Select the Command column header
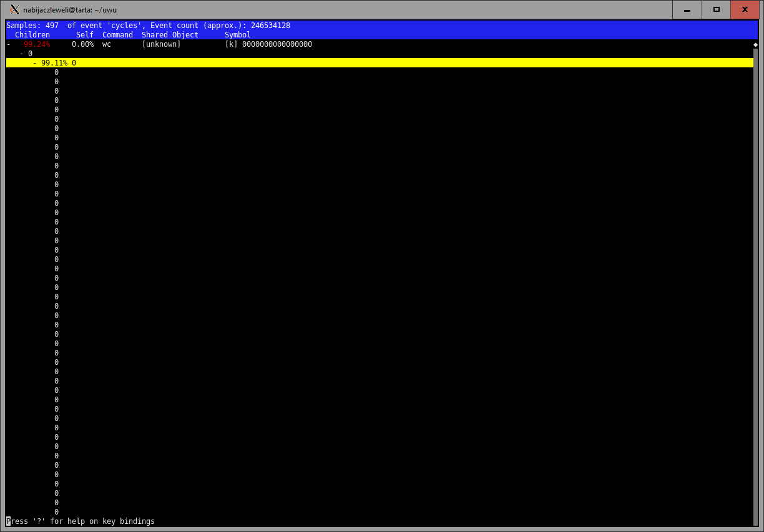The image size is (764, 532). pos(117,35)
